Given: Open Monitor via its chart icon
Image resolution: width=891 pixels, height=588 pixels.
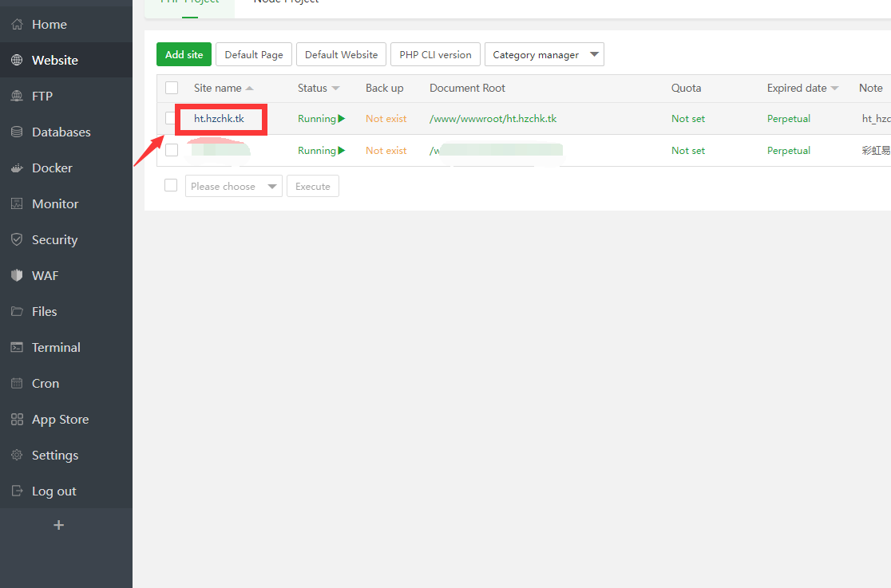Looking at the screenshot, I should [17, 204].
